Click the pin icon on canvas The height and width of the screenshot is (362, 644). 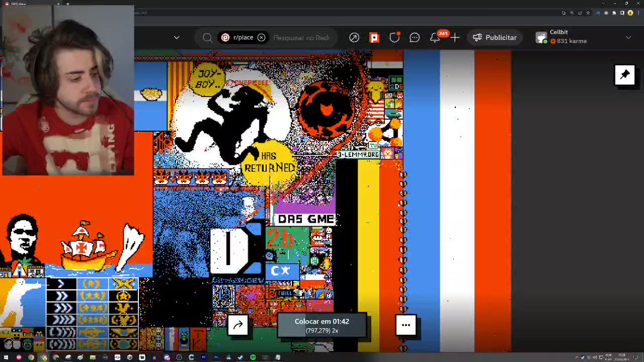(625, 75)
